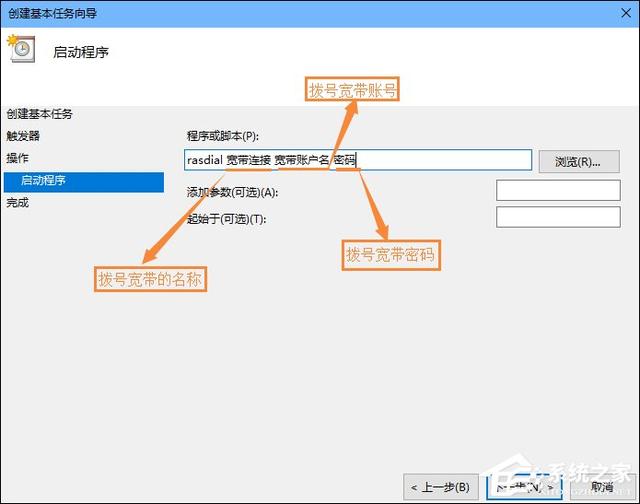The width and height of the screenshot is (640, 504).
Task: Select the 触发器 step in sidebar
Action: pos(23,136)
